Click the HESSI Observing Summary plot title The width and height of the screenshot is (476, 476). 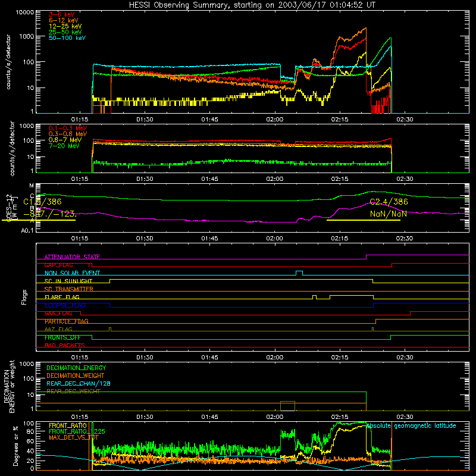tap(252, 5)
